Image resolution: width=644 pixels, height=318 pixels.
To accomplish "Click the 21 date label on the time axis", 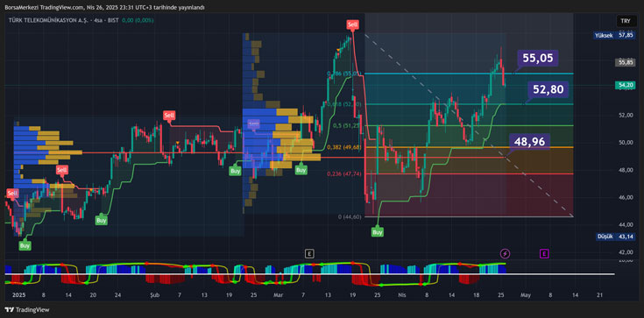I will pyautogui.click(x=600, y=295).
